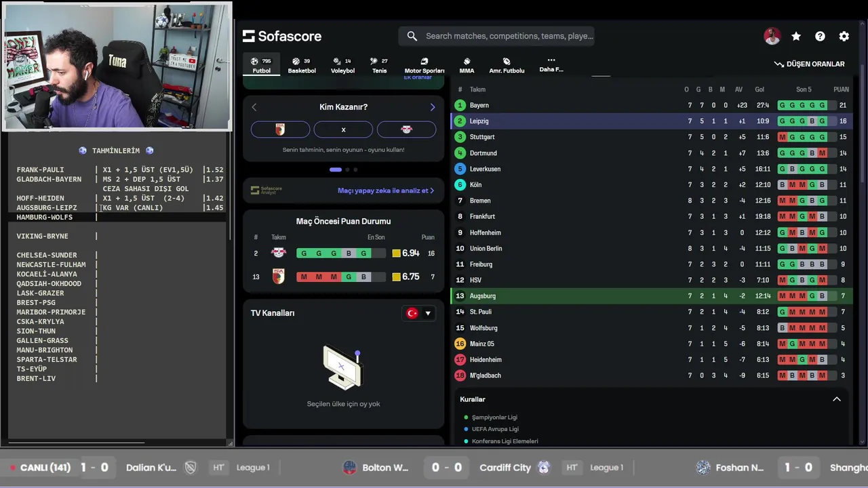
Task: Click the Gol column header
Action: [759, 89]
